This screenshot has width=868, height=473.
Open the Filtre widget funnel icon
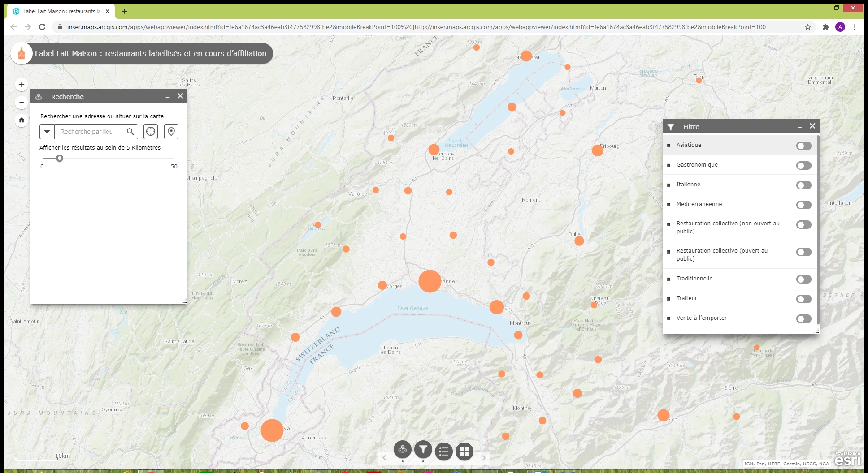pyautogui.click(x=423, y=450)
